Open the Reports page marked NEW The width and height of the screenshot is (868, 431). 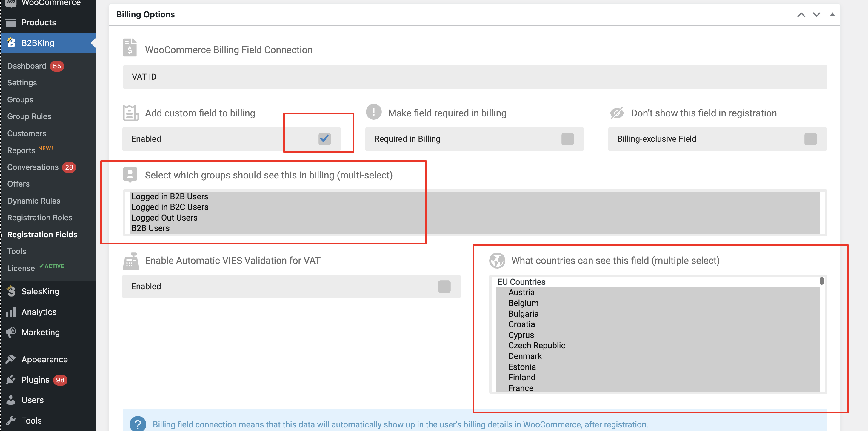point(21,150)
